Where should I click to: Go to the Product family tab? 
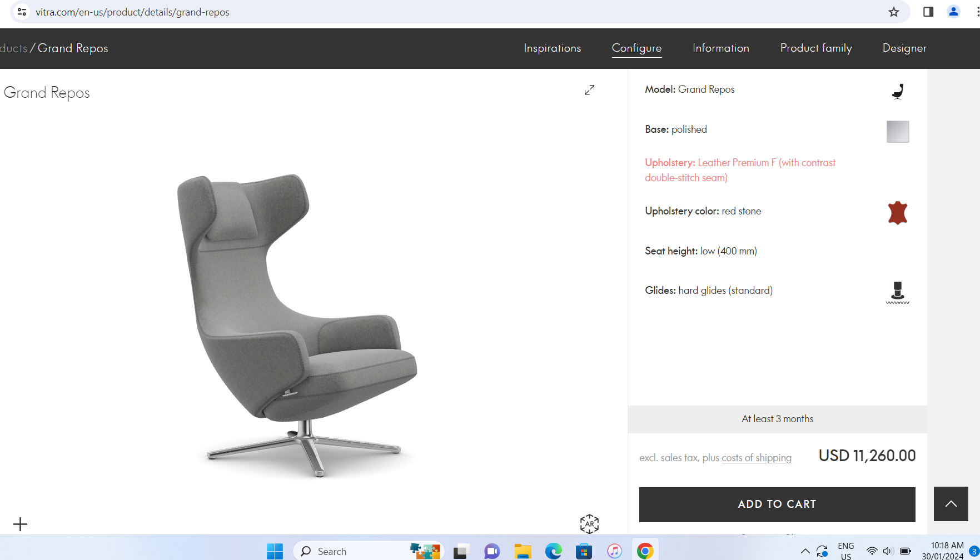[x=816, y=48]
